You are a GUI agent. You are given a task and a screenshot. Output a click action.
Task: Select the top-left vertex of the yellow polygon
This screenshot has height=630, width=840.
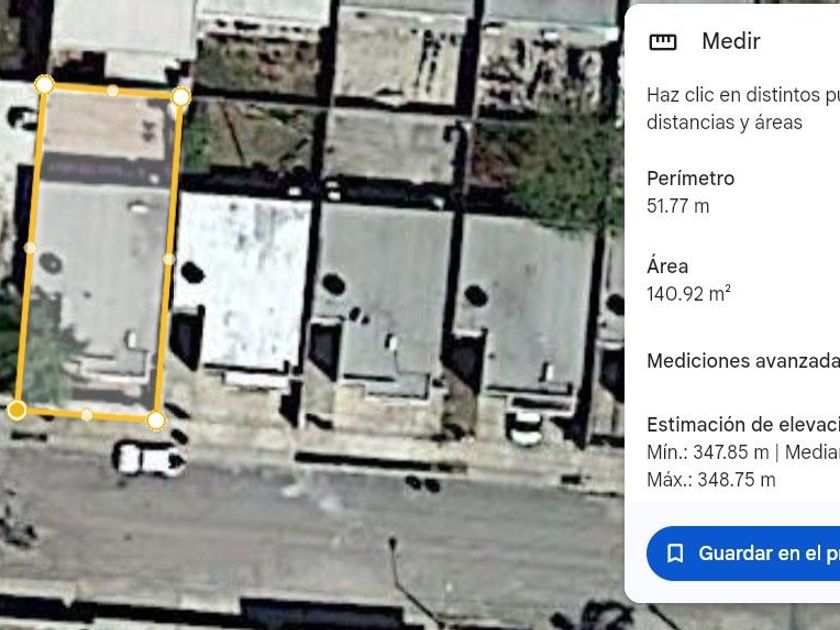[44, 85]
